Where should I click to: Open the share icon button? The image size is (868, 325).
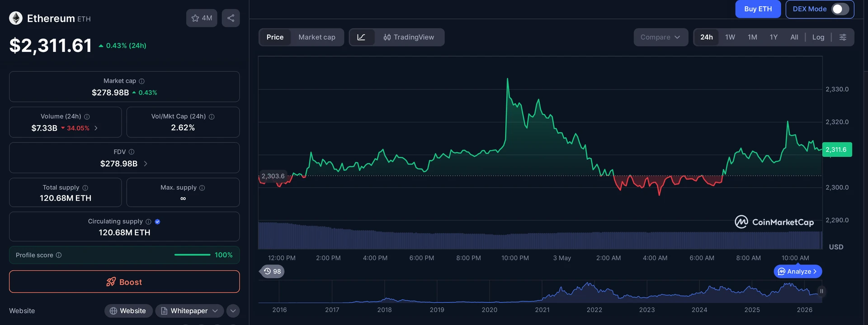pos(231,18)
